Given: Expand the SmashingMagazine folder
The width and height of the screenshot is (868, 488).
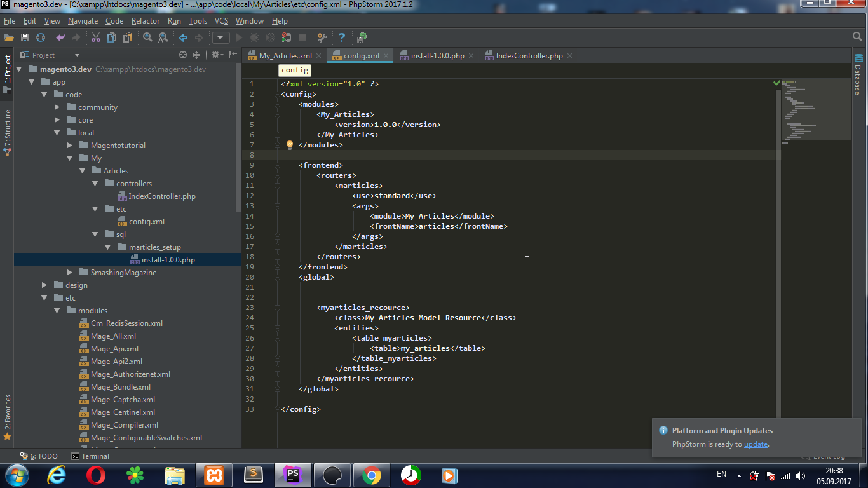Looking at the screenshot, I should point(69,273).
